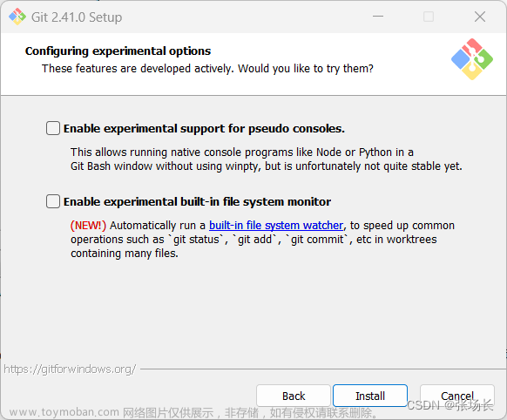This screenshot has width=507, height=420.
Task: Cancel the Git setup
Action: pyautogui.click(x=456, y=396)
